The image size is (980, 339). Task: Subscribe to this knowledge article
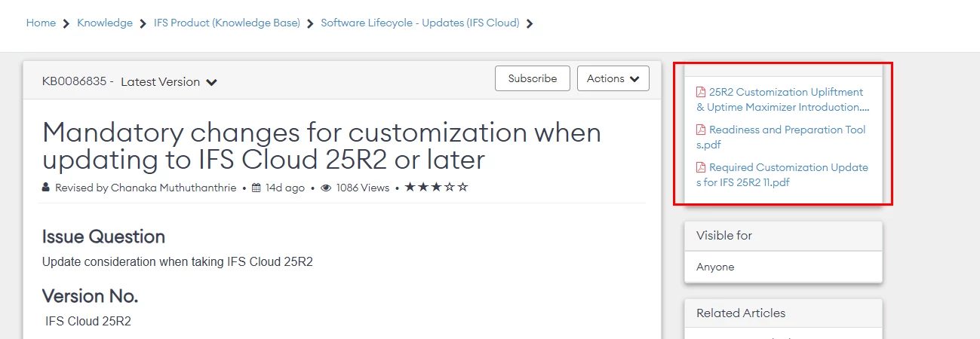533,78
